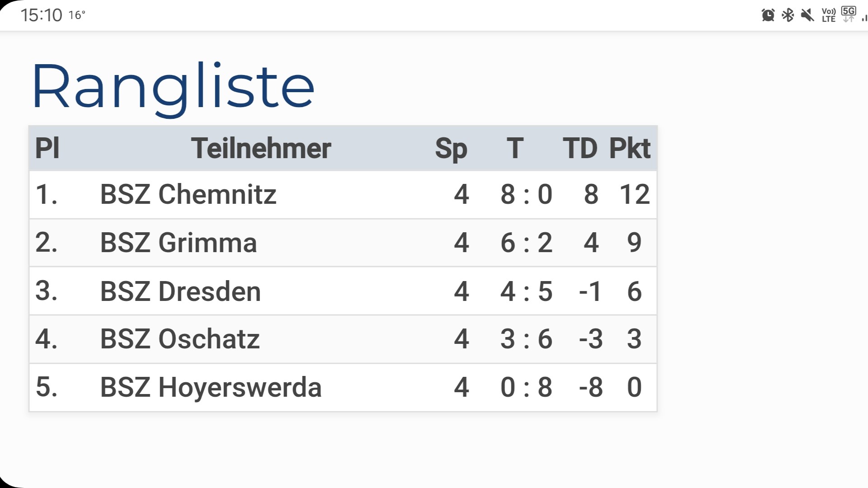Click the Pkt column header
The image size is (868, 488).
coord(630,148)
